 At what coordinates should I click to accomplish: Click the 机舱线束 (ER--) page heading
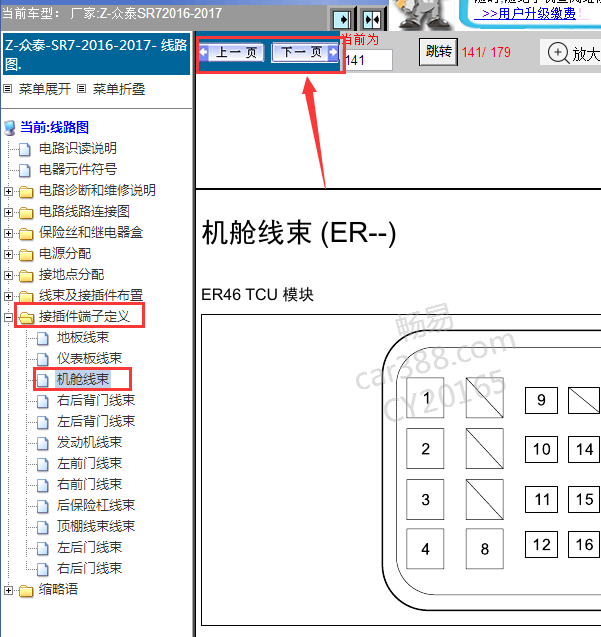pos(299,233)
